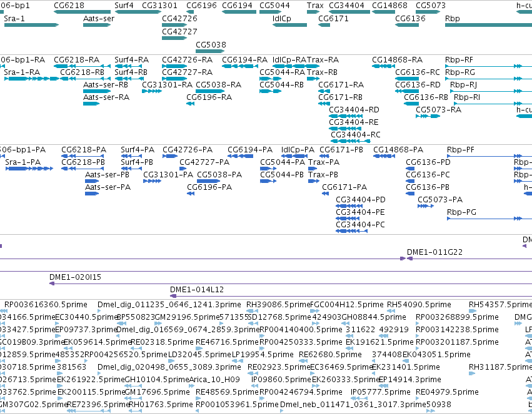This screenshot has width=532, height=414.
Task: Click the CG34404 gene label
Action: point(346,6)
